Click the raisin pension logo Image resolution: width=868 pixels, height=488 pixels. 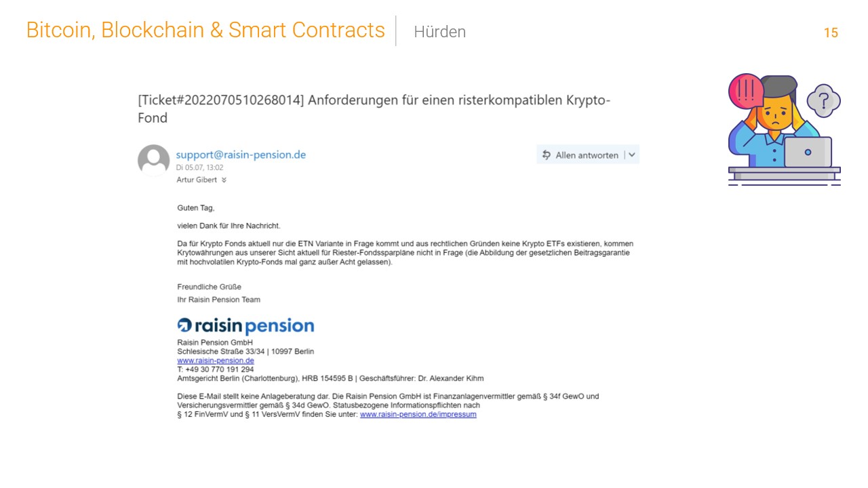click(x=245, y=326)
